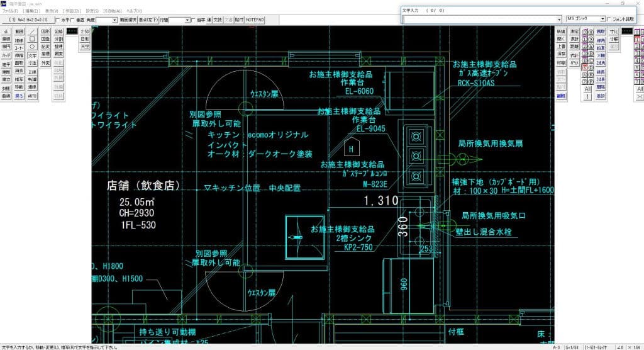Open the 測定 measurement tool
This screenshot has width=644, height=350.
click(x=574, y=31)
